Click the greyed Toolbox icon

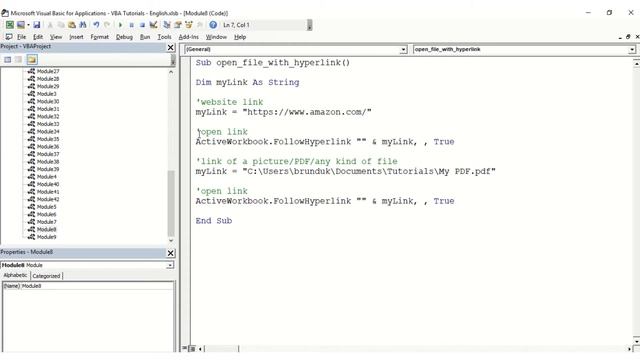pos(200,25)
